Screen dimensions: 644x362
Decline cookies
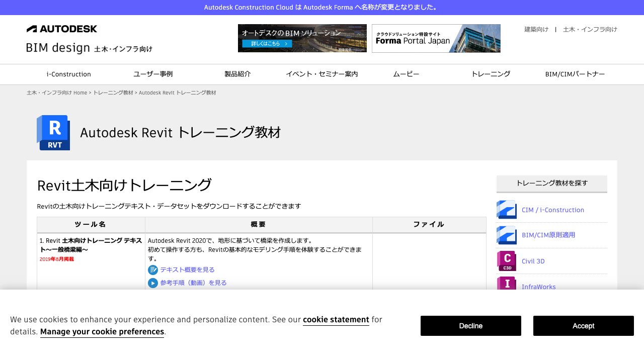[471, 326]
